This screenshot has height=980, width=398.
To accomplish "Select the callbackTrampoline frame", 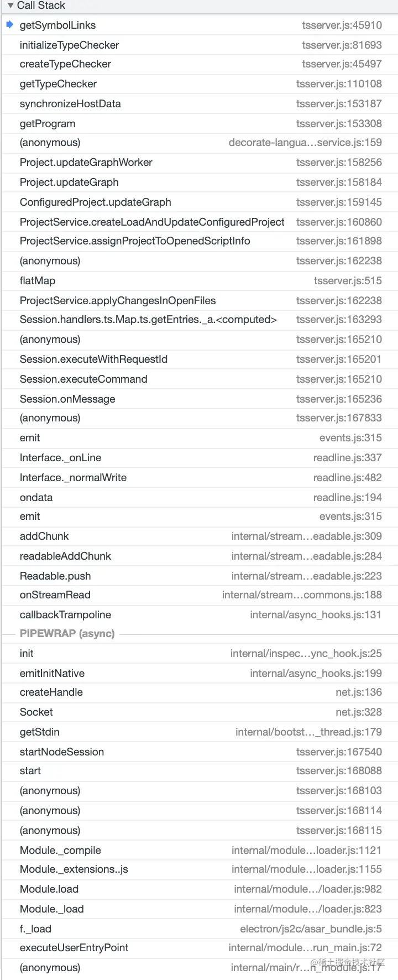I will 65,615.
